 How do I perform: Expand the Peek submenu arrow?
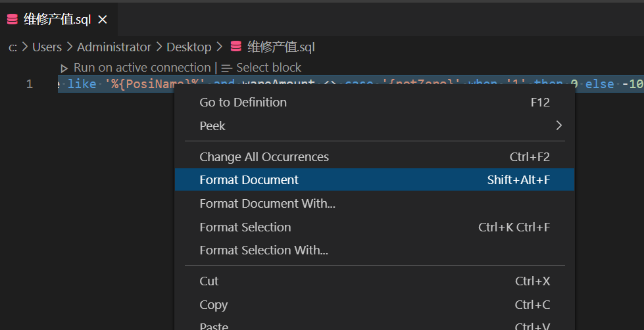tap(558, 126)
